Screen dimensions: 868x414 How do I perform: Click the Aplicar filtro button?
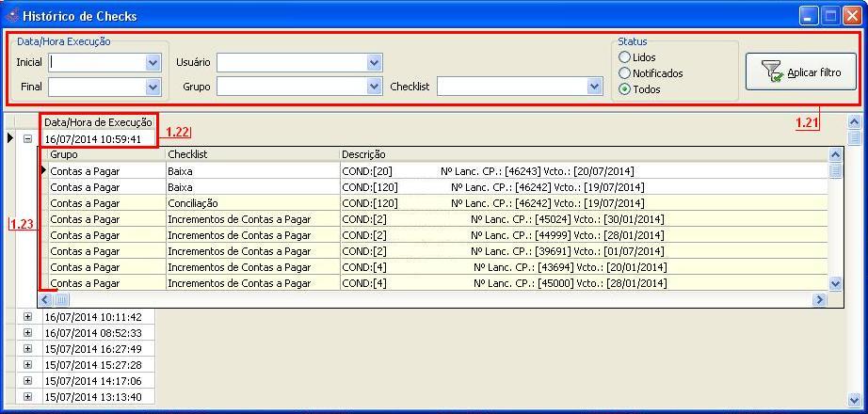pyautogui.click(x=800, y=72)
